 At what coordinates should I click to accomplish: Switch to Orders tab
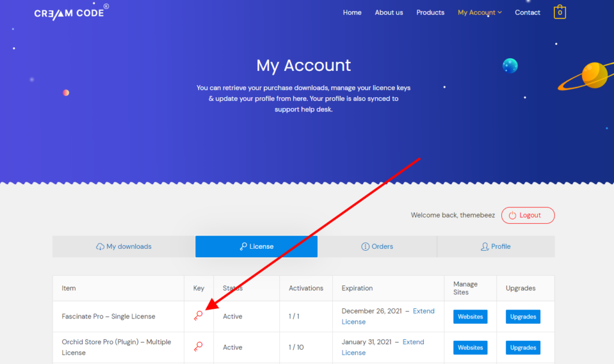377,246
